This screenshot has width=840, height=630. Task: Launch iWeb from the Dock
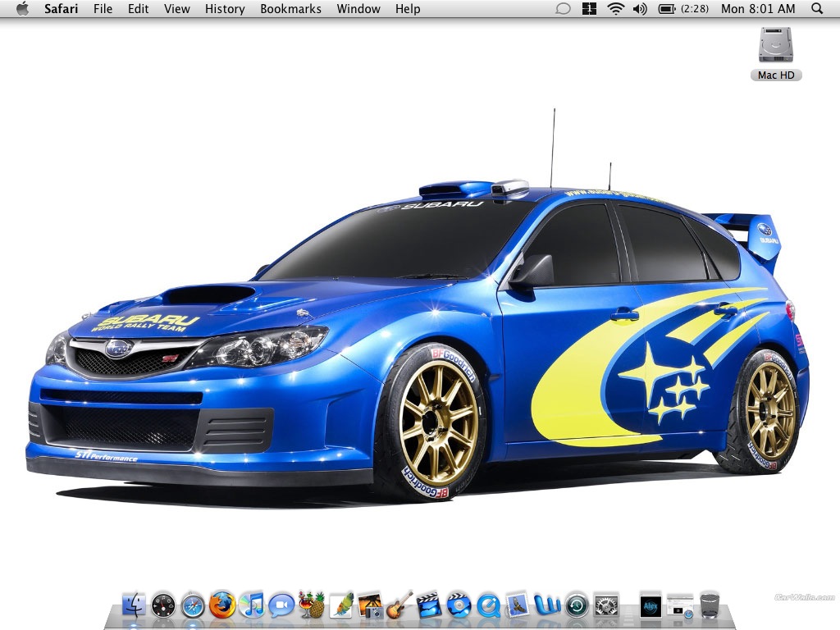coord(547,606)
